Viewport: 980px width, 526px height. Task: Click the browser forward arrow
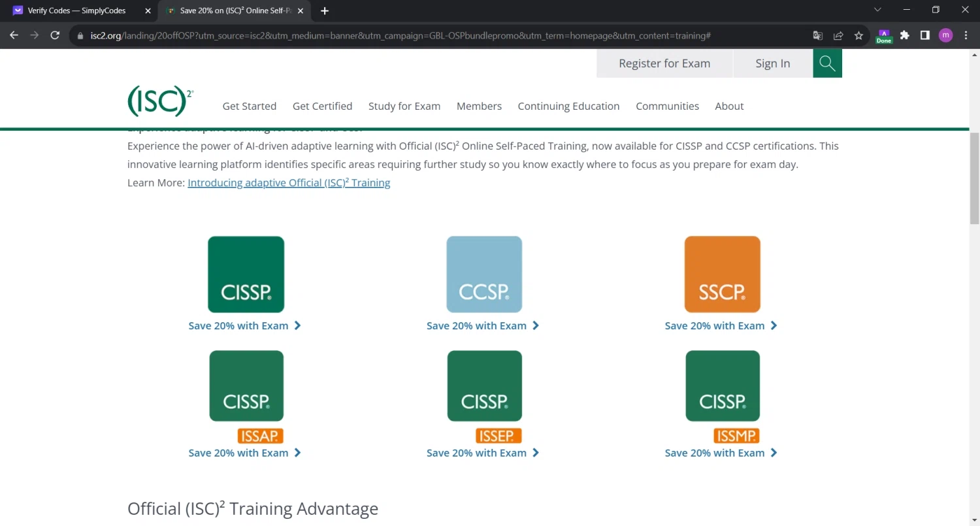point(35,35)
